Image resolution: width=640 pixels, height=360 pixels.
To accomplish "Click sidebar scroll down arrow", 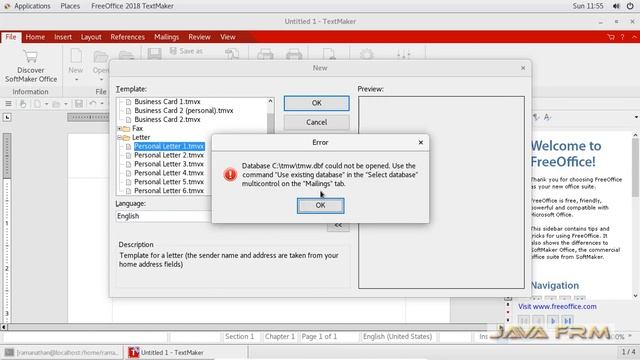I will point(636,296).
